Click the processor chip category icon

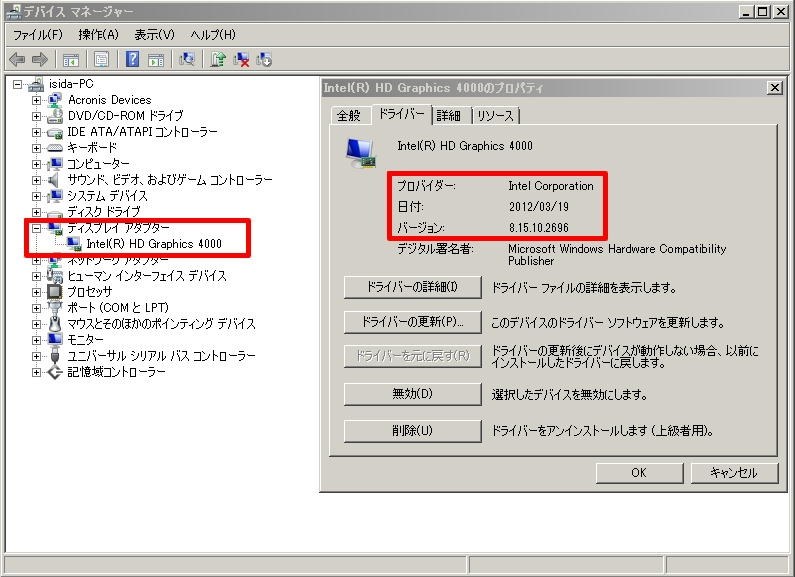tap(55, 292)
